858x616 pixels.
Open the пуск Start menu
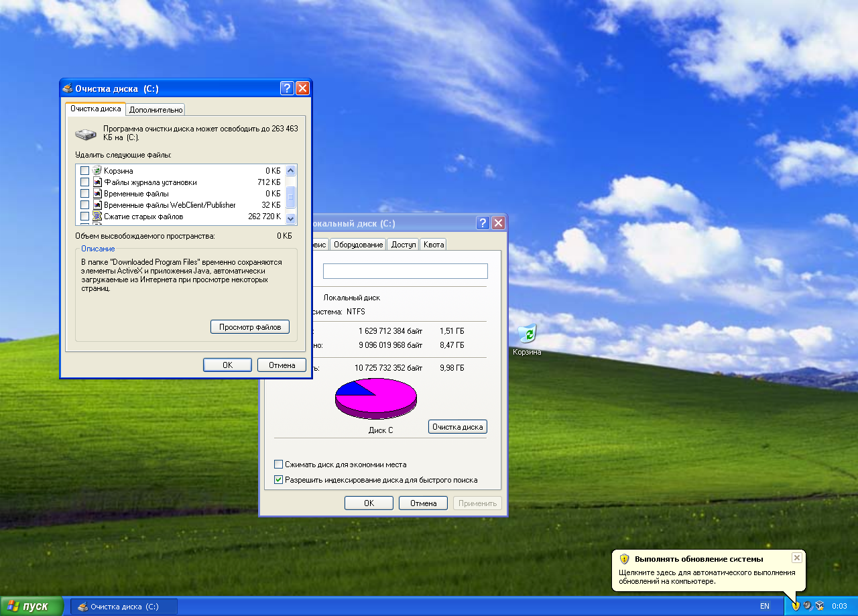[32, 606]
